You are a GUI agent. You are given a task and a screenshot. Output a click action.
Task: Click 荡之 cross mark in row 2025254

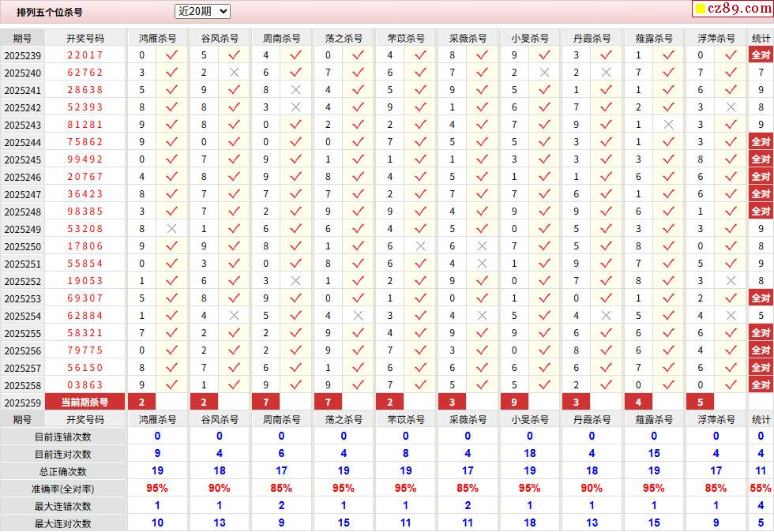coord(358,316)
